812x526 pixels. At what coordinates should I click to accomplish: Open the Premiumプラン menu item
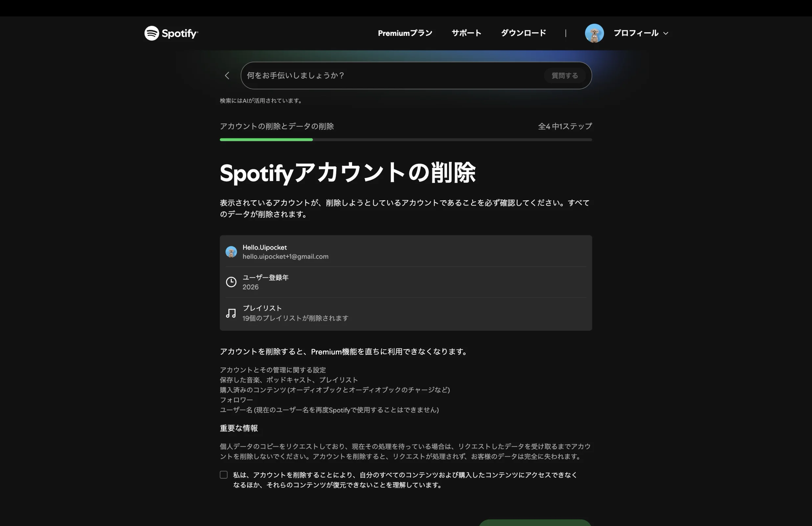coord(405,33)
